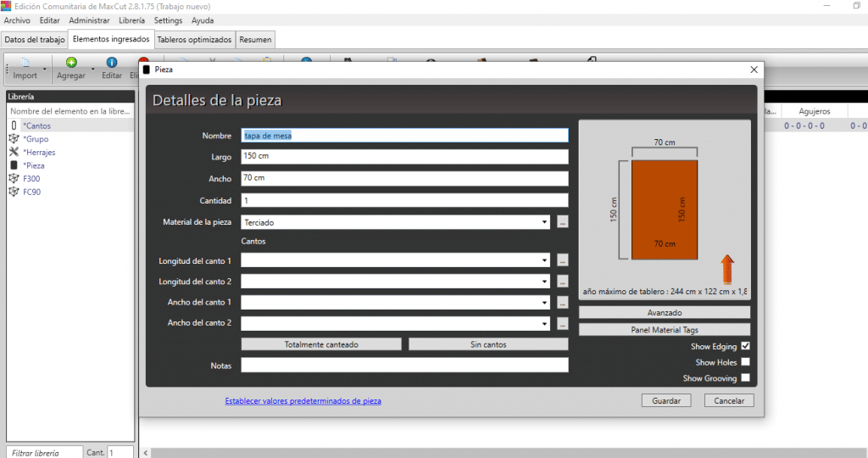Select the F300 library entry
The height and width of the screenshot is (458, 868).
31,178
